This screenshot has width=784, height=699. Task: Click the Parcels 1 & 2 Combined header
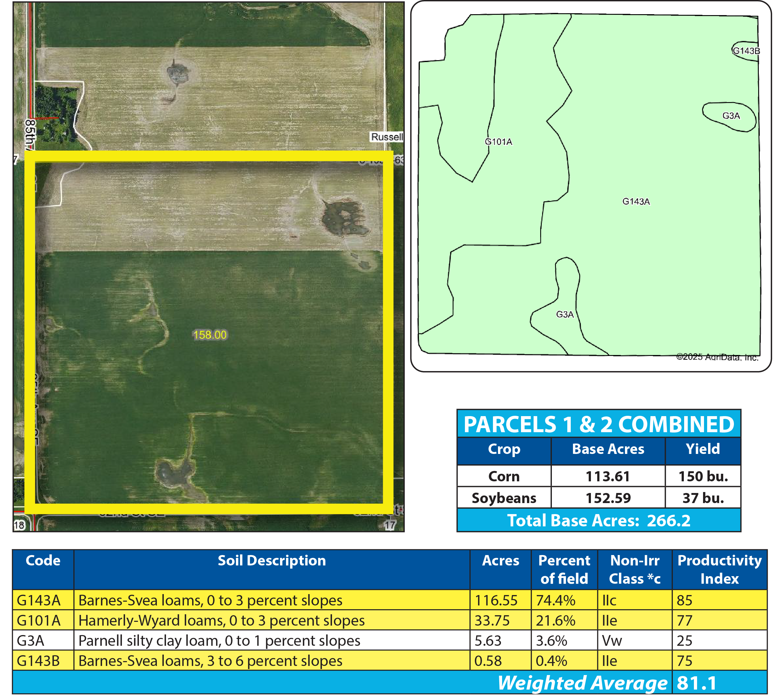pos(598,424)
